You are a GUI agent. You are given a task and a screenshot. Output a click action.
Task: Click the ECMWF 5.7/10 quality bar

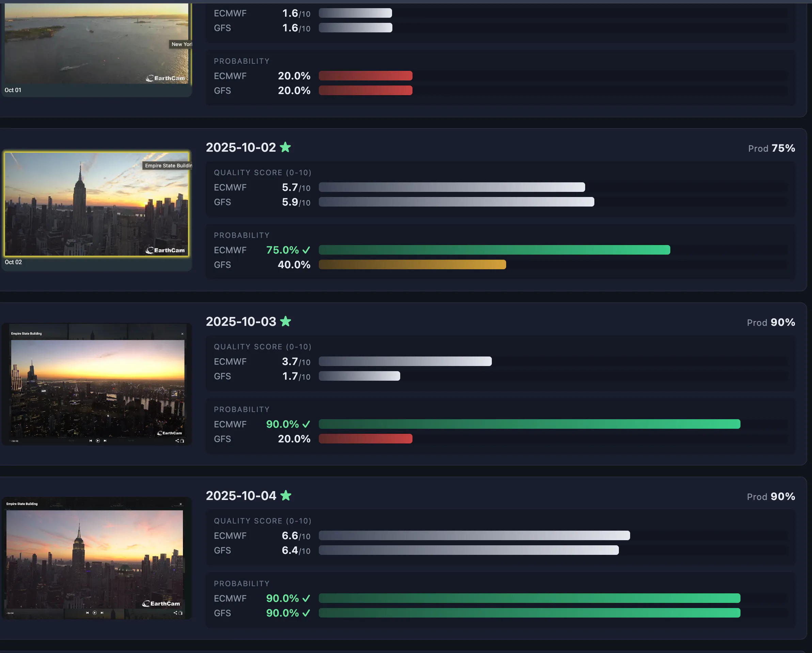pyautogui.click(x=452, y=187)
